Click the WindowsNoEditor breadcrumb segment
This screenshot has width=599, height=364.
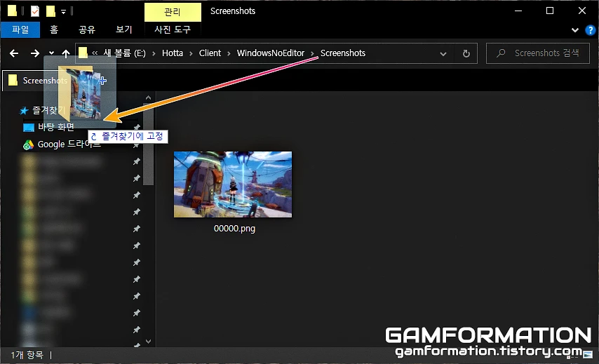(x=271, y=53)
